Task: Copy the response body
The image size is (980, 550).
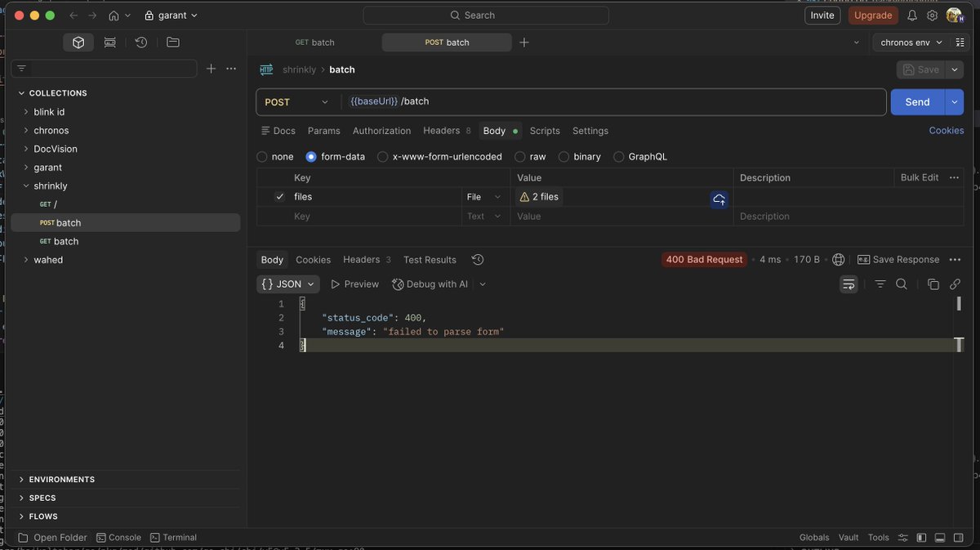Action: (933, 284)
